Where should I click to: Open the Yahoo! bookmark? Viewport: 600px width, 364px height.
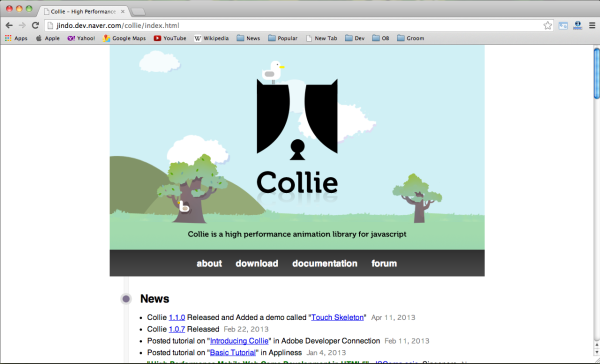coord(81,38)
